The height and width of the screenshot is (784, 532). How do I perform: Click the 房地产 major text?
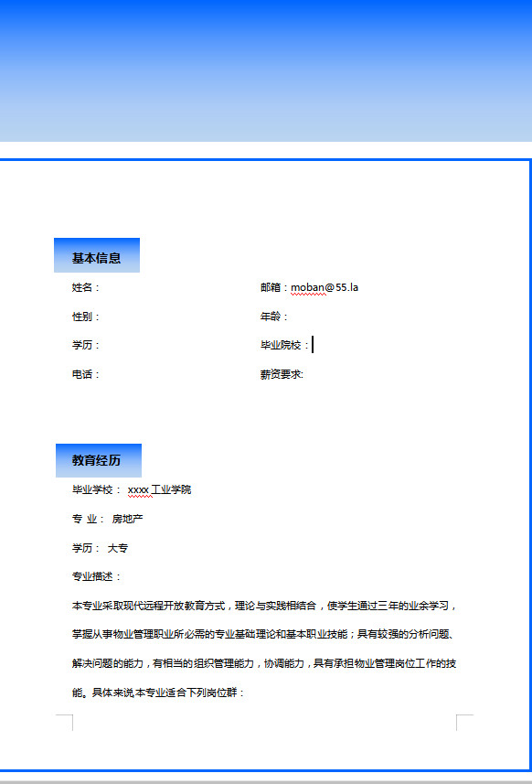[x=127, y=519]
